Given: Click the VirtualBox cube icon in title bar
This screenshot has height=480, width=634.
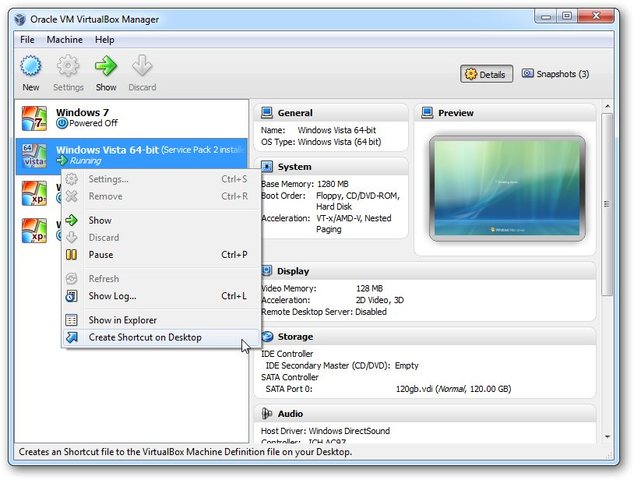Looking at the screenshot, I should pos(20,19).
